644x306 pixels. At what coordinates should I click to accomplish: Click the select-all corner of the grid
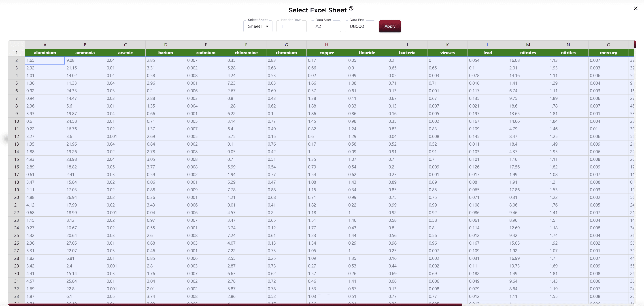(x=17, y=45)
